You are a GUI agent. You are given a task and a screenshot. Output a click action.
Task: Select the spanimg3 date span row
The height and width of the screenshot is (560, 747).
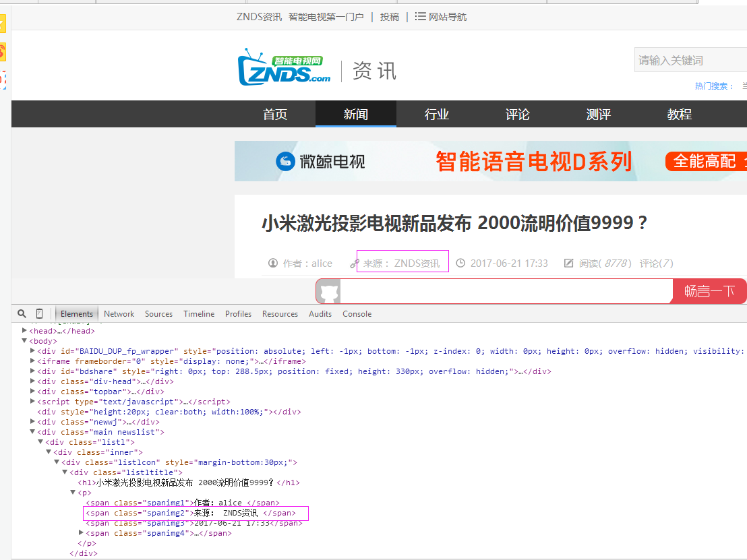click(x=194, y=524)
